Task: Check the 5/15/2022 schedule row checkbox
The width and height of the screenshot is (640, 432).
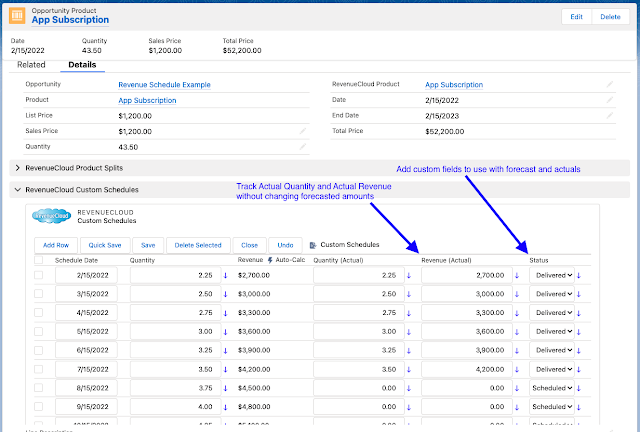Action: tap(38, 331)
